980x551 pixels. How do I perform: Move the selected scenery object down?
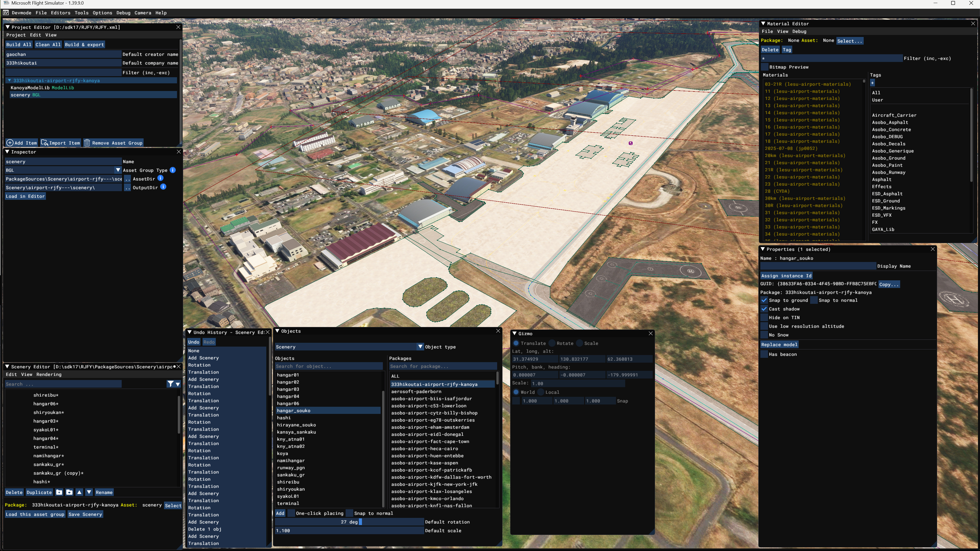point(89,492)
